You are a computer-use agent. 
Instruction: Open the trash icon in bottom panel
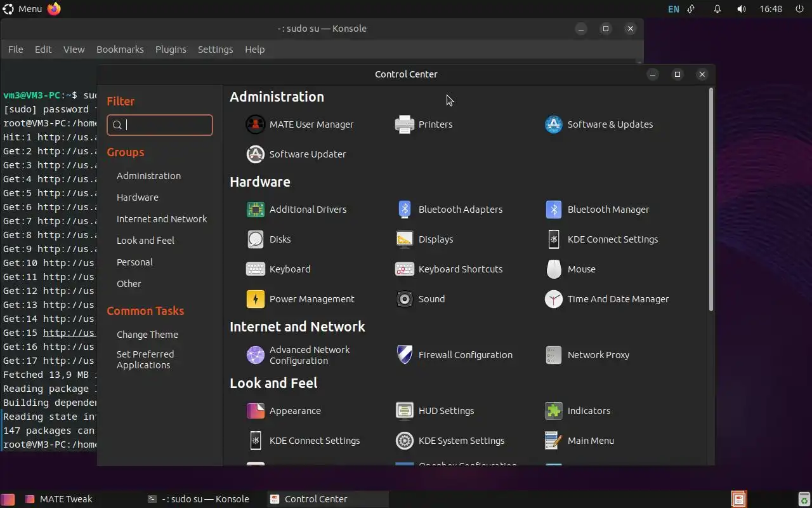point(804,499)
